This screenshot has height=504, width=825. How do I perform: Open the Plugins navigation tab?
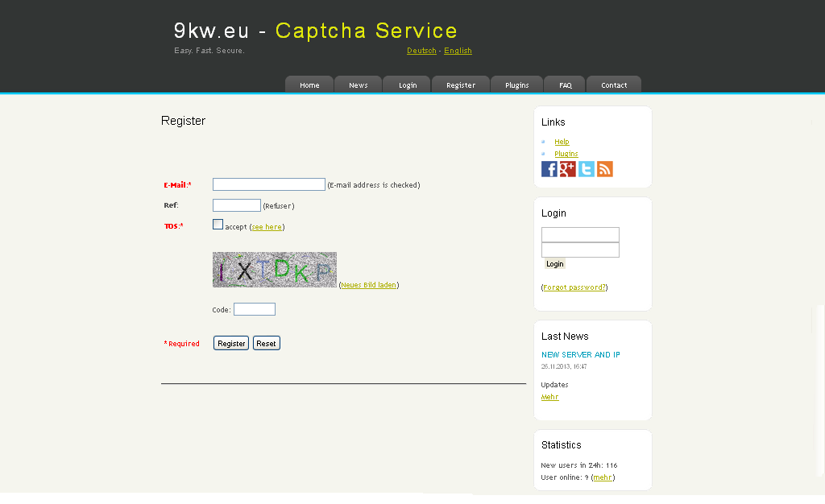pyautogui.click(x=516, y=85)
